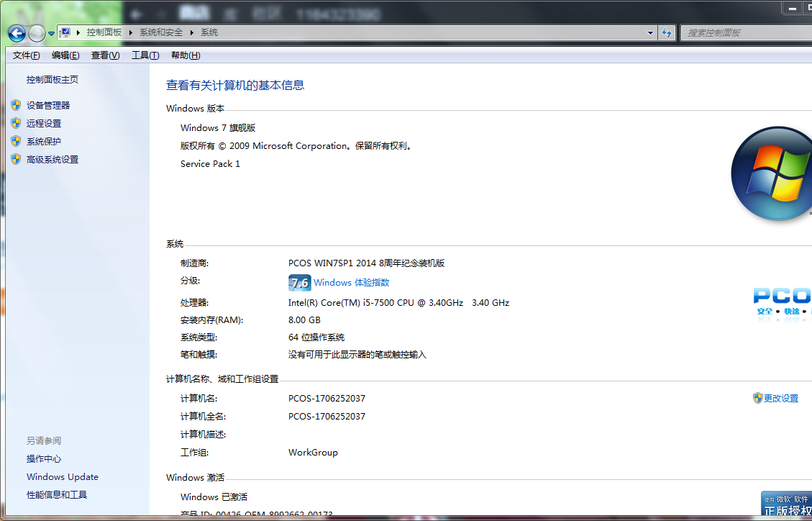
Task: Click the Windows 已激活 text
Action: click(214, 497)
